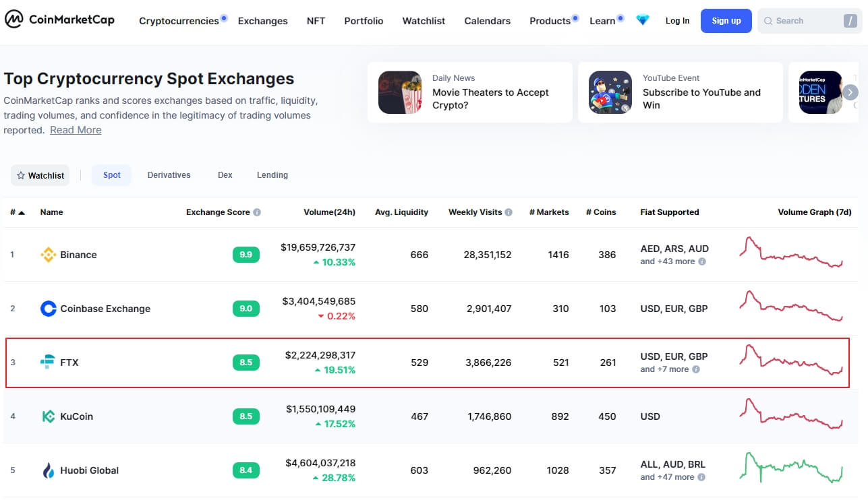Switch to Lending tab
This screenshot has height=500, width=868.
point(272,175)
